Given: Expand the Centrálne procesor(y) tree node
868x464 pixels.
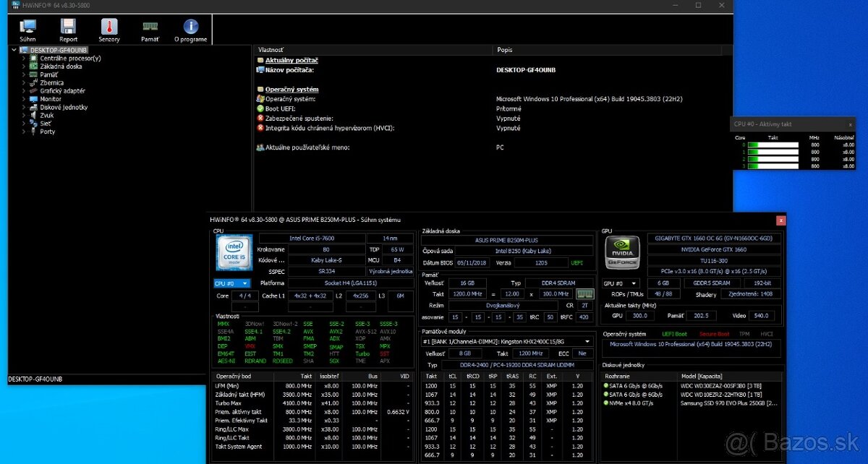Looking at the screenshot, I should point(23,59).
